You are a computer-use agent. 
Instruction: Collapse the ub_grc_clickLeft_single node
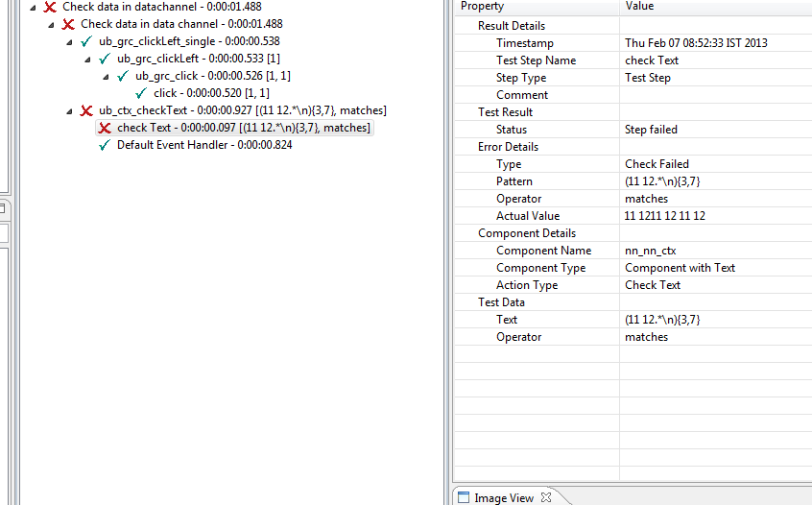point(69,42)
